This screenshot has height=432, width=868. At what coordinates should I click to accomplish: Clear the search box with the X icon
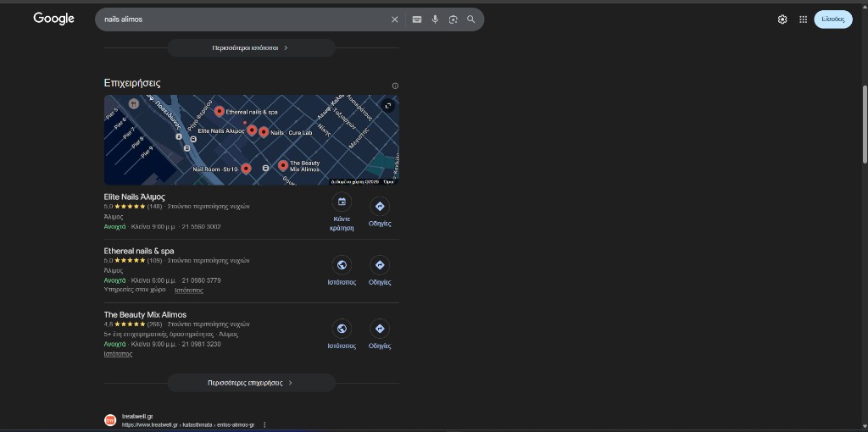click(395, 19)
